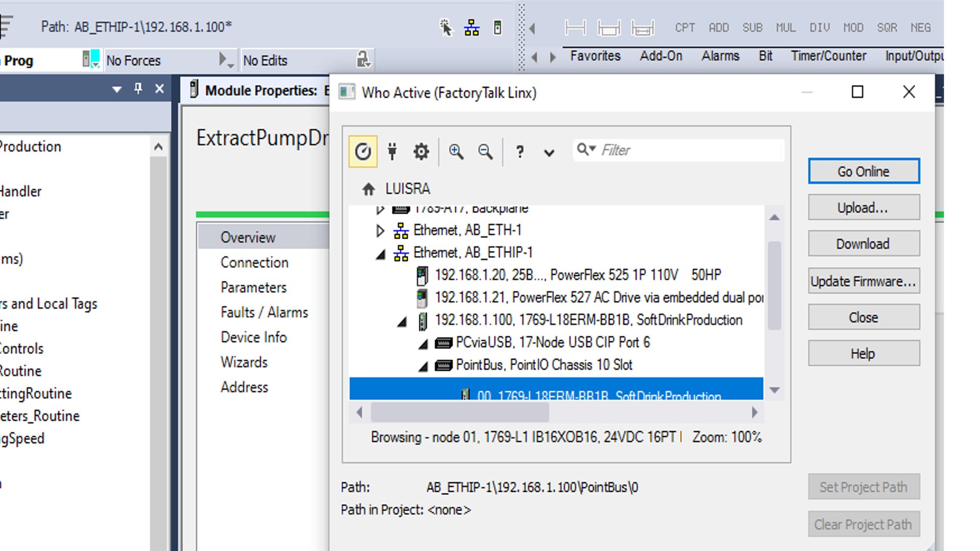Click the No Edits lock icon

(363, 60)
